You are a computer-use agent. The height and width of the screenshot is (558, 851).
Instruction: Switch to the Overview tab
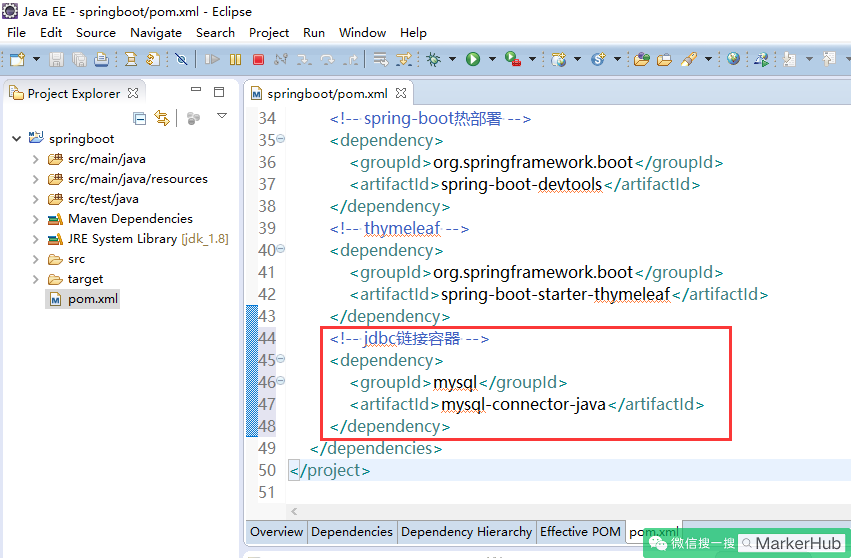point(276,531)
